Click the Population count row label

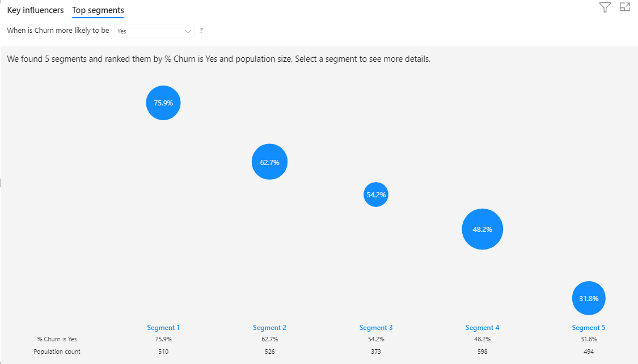57,352
